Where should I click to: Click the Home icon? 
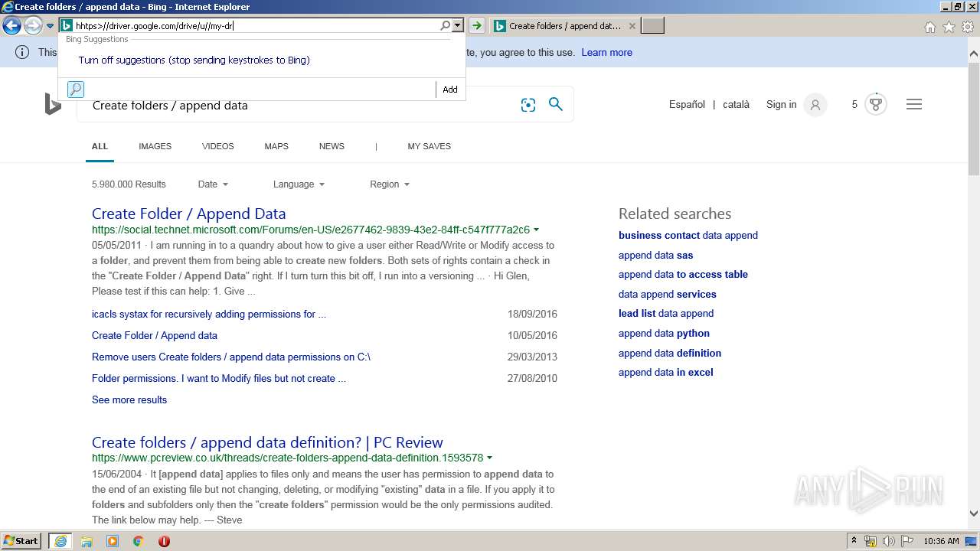pos(929,27)
